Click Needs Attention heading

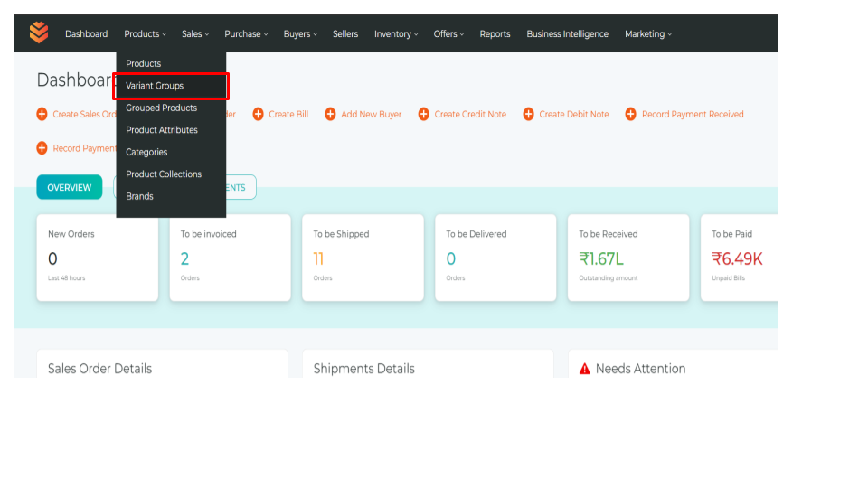pyautogui.click(x=640, y=369)
